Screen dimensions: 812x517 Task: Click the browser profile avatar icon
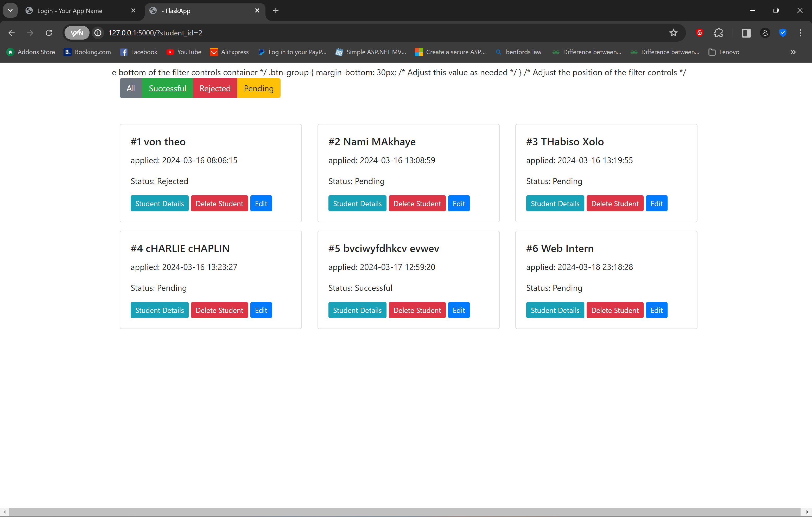[765, 33]
